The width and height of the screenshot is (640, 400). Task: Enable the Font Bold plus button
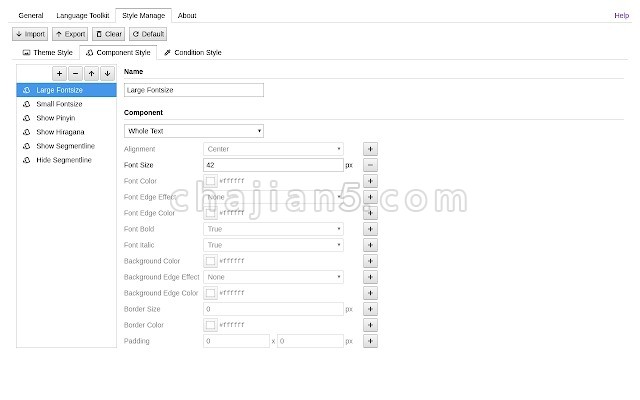click(370, 229)
